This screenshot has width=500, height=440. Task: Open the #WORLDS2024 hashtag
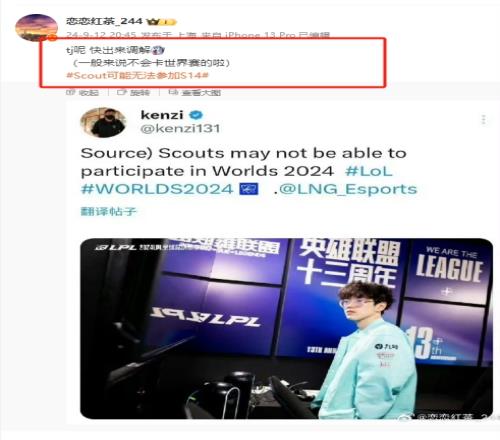(157, 189)
